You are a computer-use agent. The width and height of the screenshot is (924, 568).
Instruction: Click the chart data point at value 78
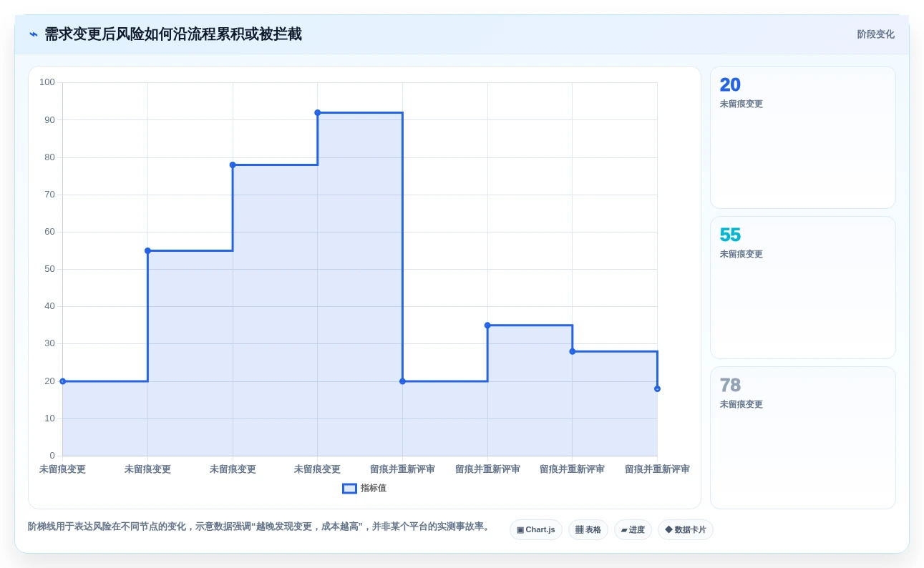(x=233, y=165)
